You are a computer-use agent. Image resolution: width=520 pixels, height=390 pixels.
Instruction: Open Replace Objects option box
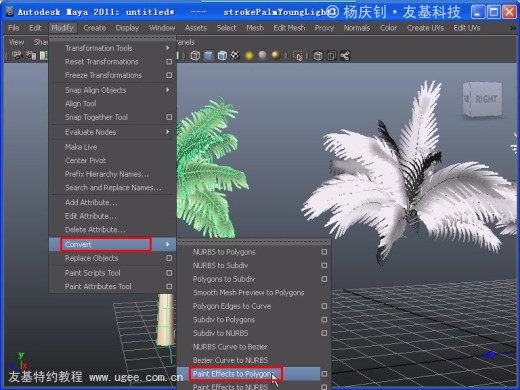click(169, 258)
